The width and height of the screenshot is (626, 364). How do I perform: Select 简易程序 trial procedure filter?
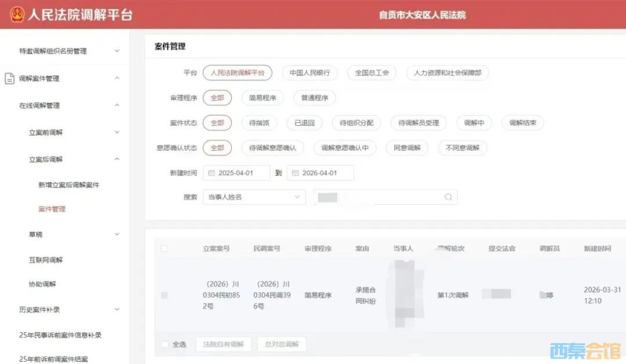pos(263,98)
